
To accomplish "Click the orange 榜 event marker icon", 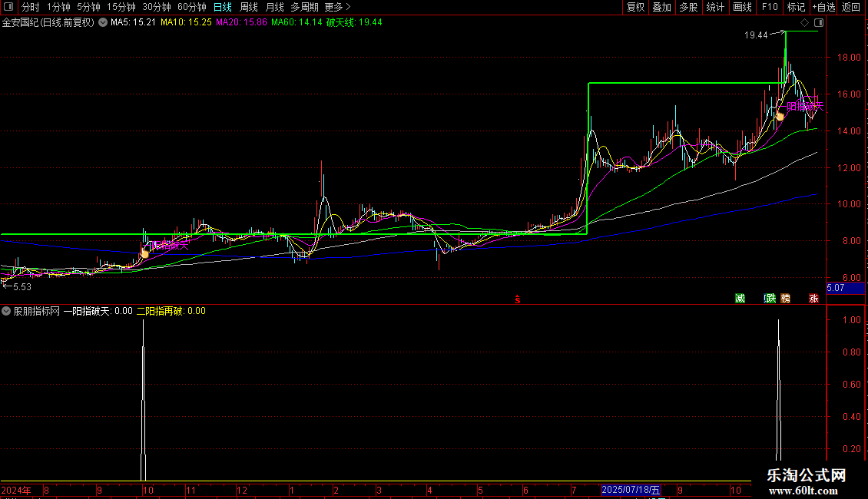I will (x=785, y=298).
